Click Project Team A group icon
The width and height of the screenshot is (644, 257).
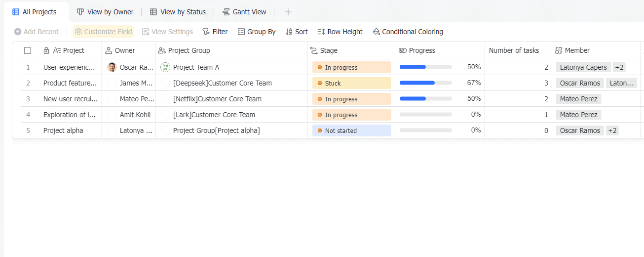tap(165, 67)
